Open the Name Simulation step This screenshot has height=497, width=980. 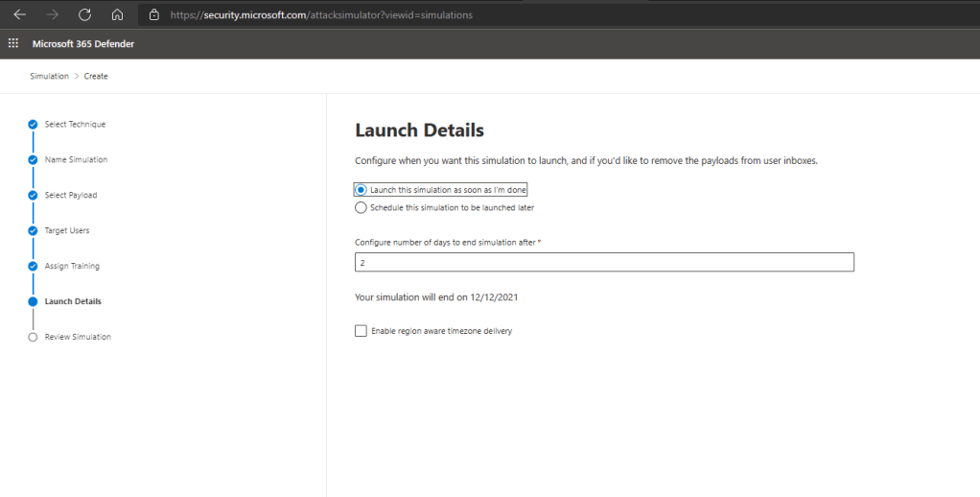point(76,160)
